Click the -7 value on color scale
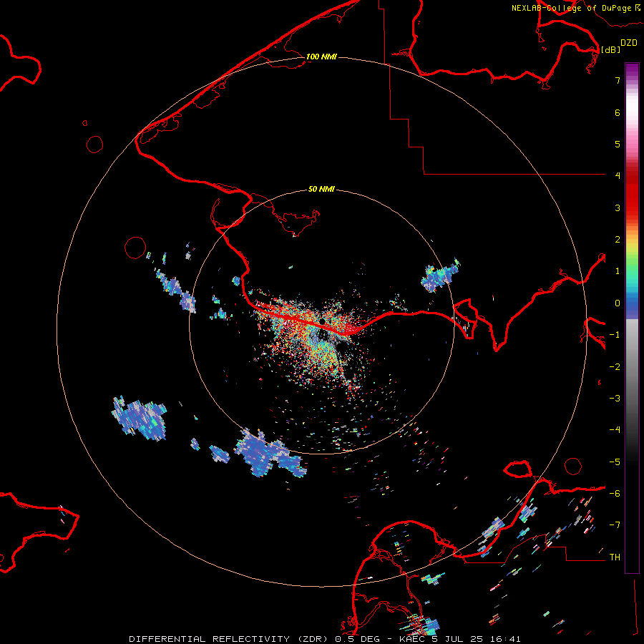 (615, 525)
